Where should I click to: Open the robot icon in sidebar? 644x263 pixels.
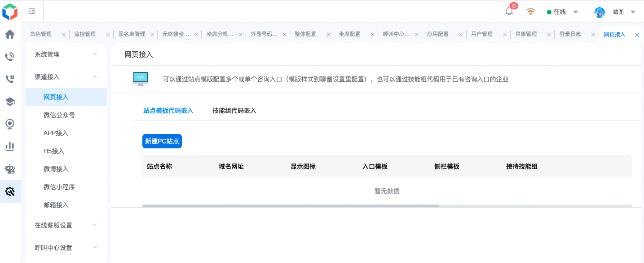(10, 169)
